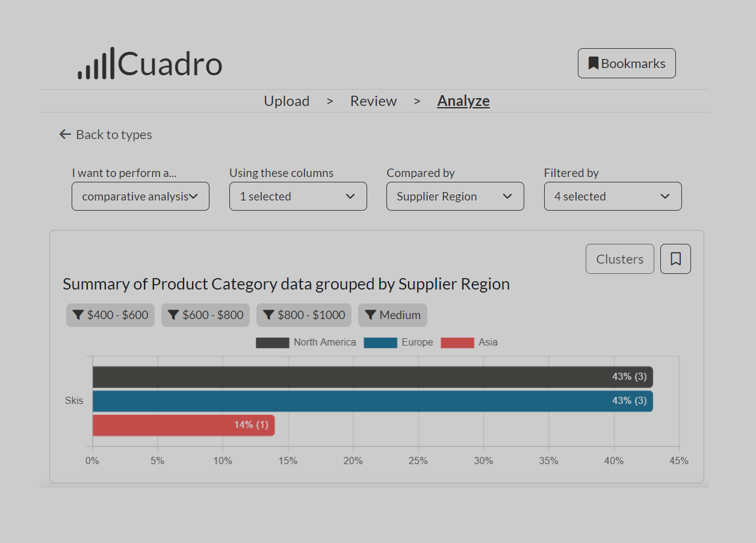Go to the Review step
Image resolution: width=756 pixels, height=543 pixels.
[373, 101]
